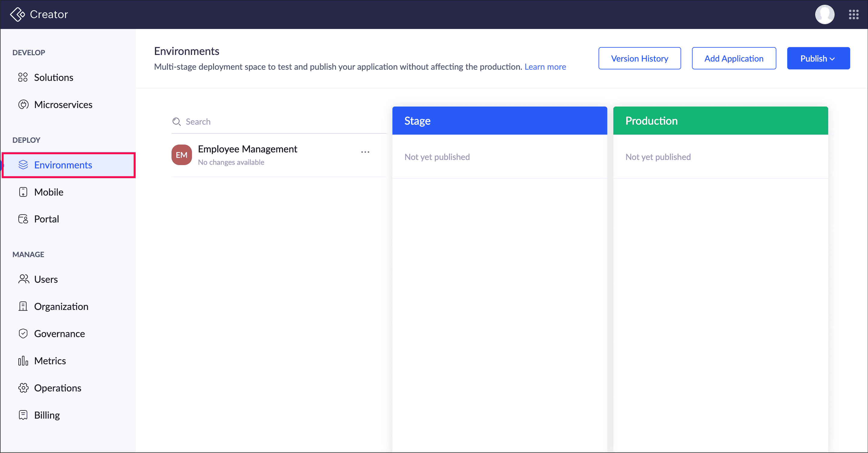Click the Creator logo icon

point(17,14)
